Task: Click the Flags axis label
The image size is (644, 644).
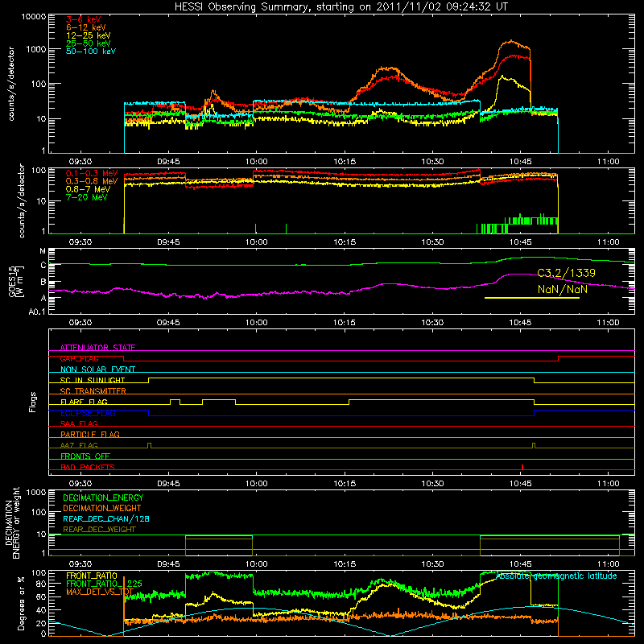Action: pyautogui.click(x=33, y=402)
